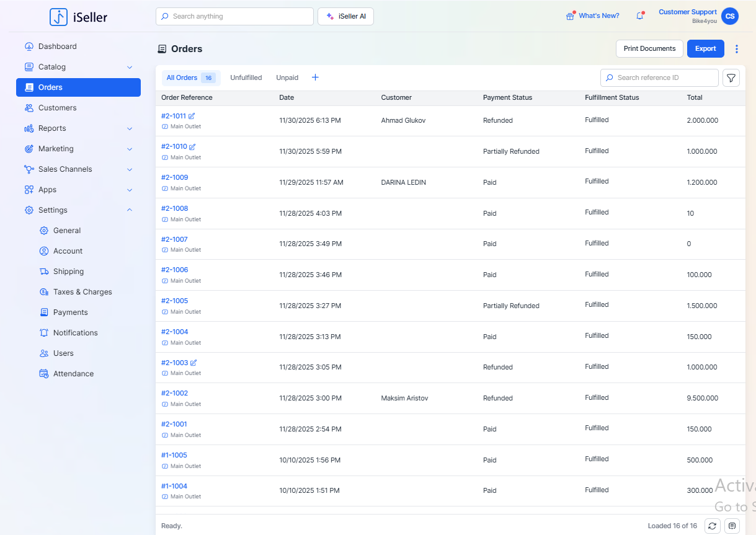Viewport: 756px width, 535px height.
Task: Switch to the Unpaid tab
Action: click(x=287, y=77)
